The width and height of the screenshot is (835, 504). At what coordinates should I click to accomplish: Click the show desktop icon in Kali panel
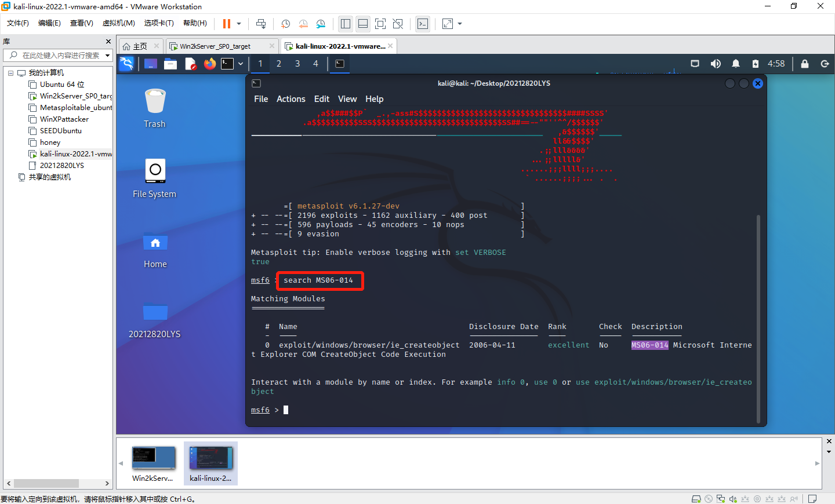click(x=151, y=64)
